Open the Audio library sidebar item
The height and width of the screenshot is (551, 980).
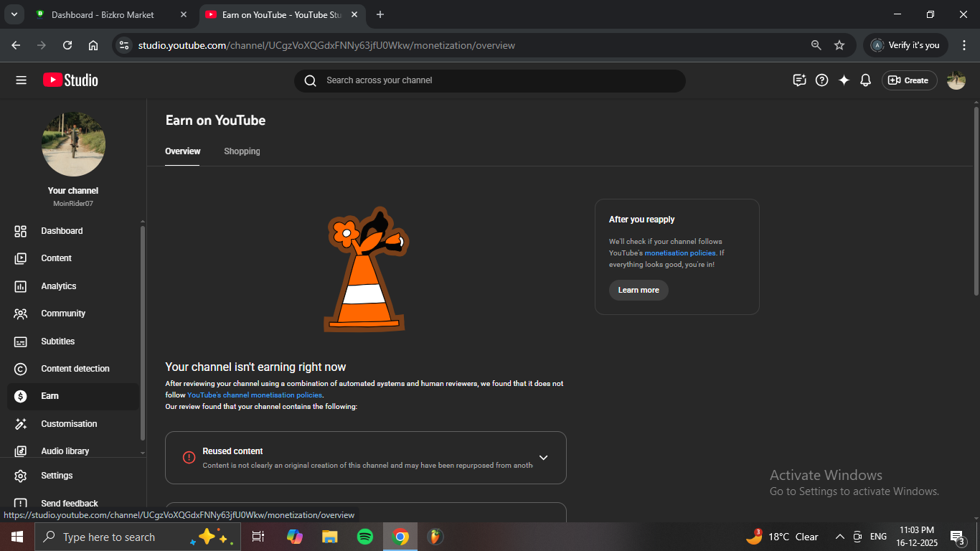tap(65, 451)
